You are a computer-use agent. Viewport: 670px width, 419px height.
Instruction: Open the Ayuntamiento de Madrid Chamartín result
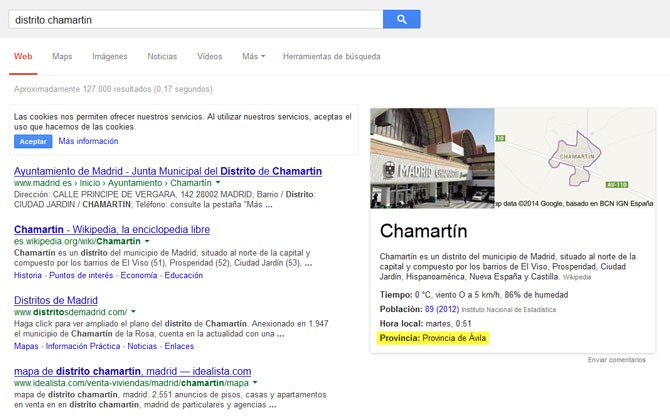[168, 171]
